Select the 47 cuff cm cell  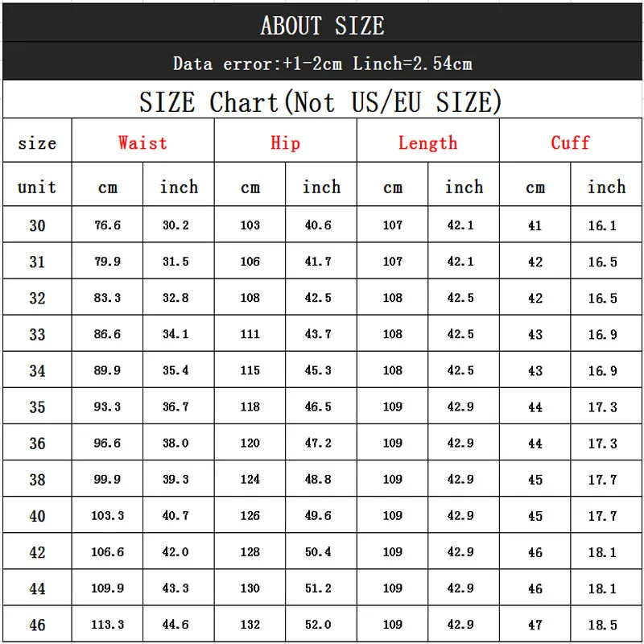535,624
